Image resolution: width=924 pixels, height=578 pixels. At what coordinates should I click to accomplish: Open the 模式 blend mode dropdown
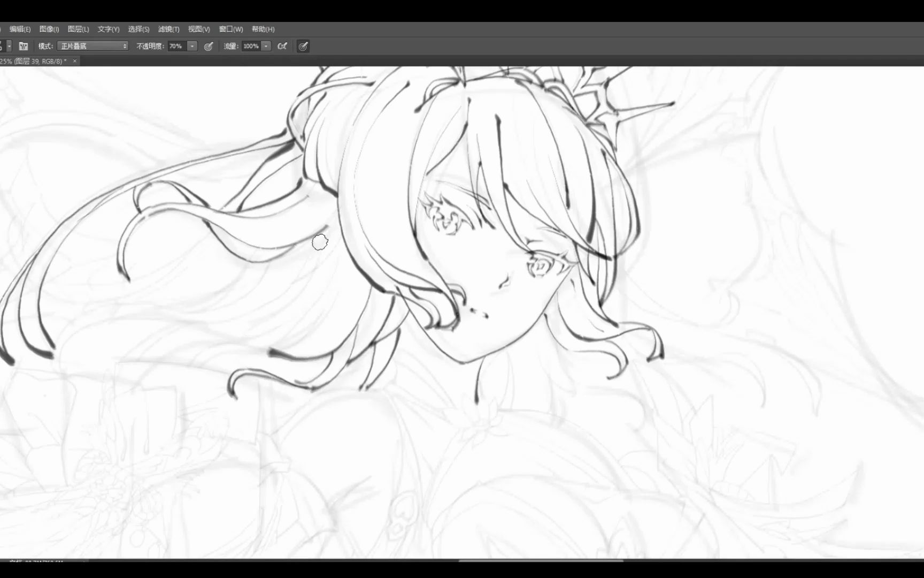coord(93,47)
